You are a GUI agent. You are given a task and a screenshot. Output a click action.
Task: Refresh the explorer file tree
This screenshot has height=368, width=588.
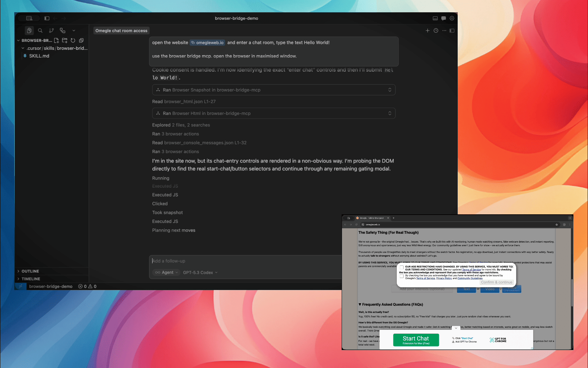[73, 40]
